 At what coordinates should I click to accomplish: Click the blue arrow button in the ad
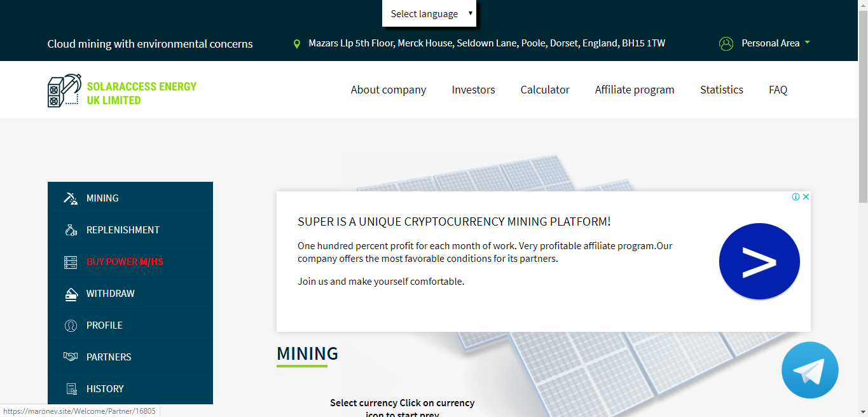coord(759,261)
